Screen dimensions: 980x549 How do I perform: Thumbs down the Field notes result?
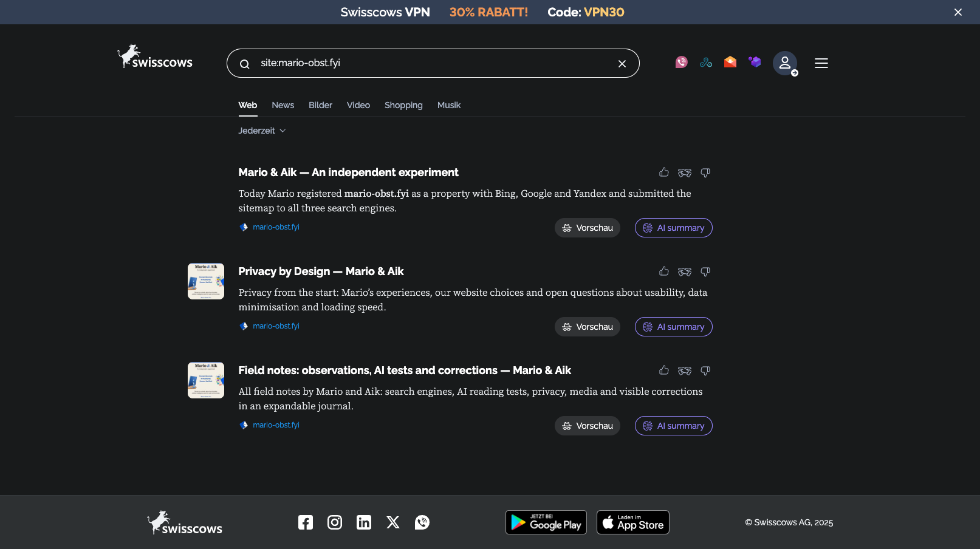705,370
